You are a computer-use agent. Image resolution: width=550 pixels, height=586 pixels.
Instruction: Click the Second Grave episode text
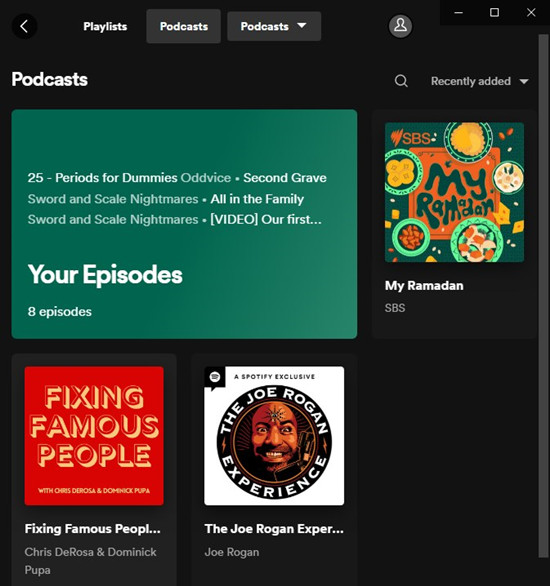coord(285,178)
